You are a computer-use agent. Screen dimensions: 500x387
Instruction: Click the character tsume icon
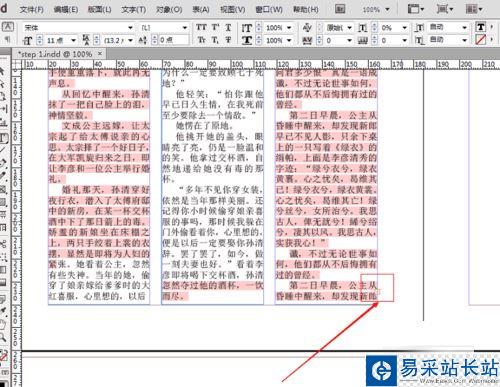tap(363, 28)
